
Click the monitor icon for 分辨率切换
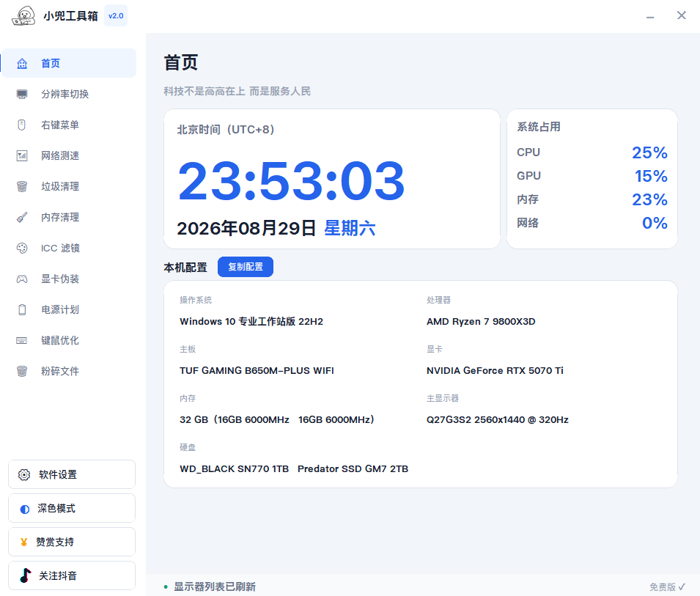(22, 94)
